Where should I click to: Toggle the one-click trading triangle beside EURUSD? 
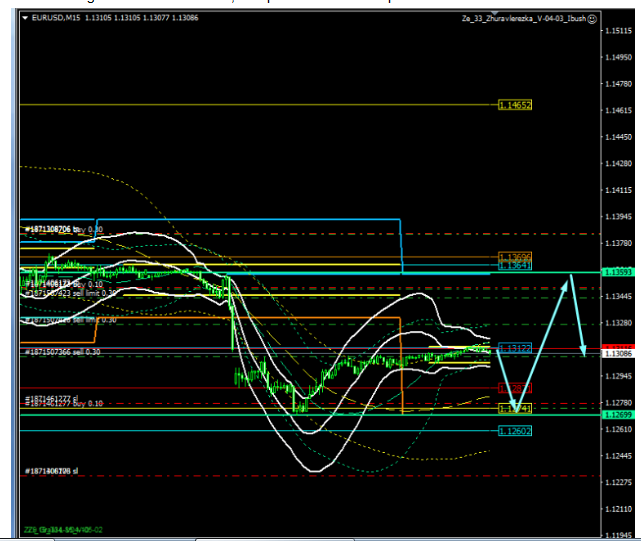click(x=26, y=18)
